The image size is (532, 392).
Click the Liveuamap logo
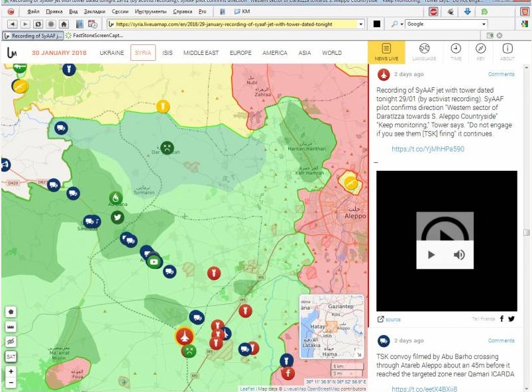12,53
